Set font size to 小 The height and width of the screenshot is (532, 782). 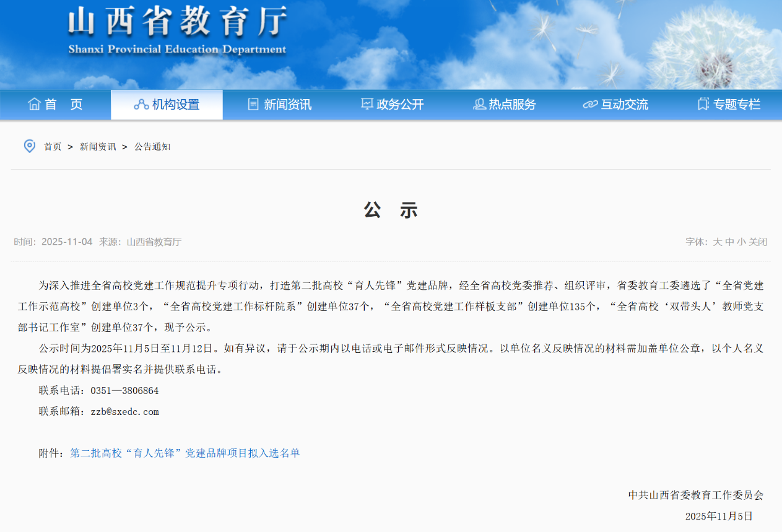click(x=741, y=242)
